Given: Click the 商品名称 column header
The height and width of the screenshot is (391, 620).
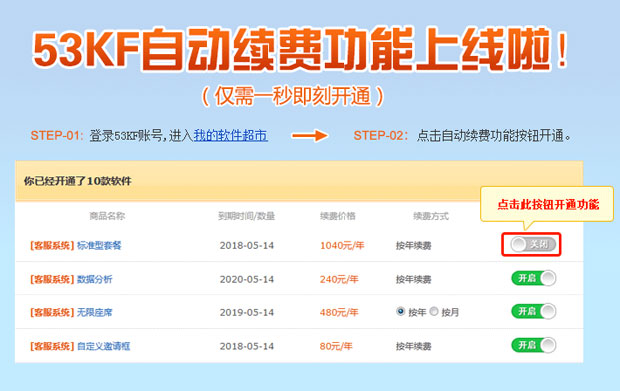Looking at the screenshot, I should (107, 216).
